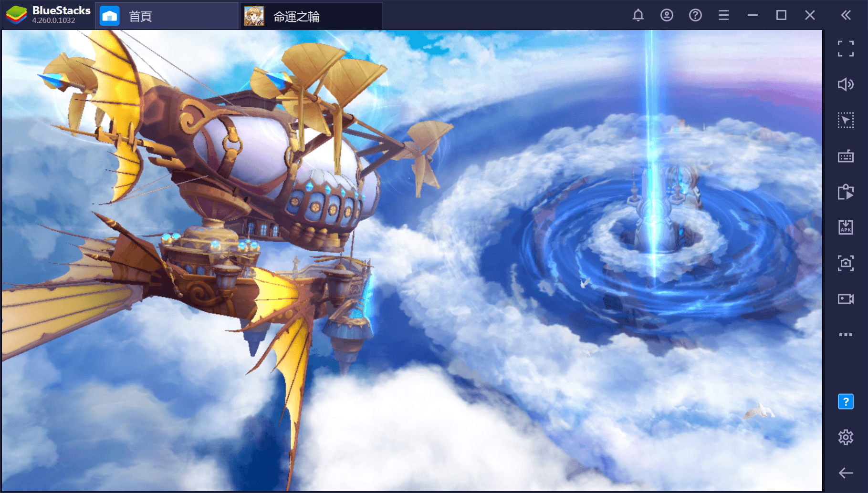The height and width of the screenshot is (493, 868).
Task: Go back with the arrow icon
Action: point(846,473)
